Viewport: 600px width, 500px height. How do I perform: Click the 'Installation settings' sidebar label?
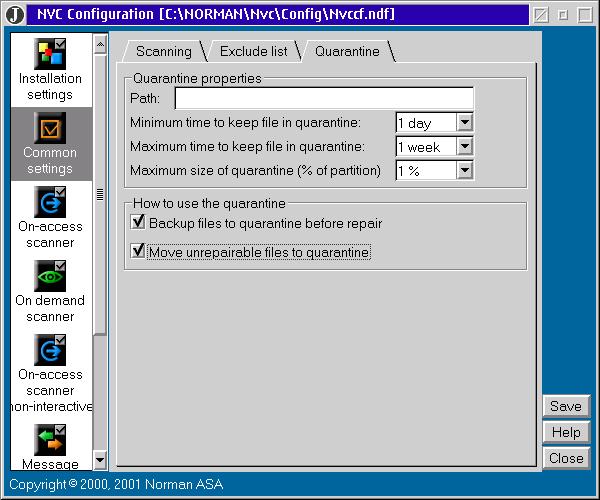coord(50,86)
